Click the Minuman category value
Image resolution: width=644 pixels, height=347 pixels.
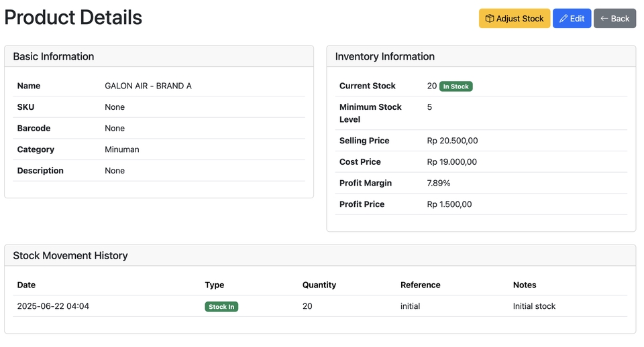[x=122, y=149]
